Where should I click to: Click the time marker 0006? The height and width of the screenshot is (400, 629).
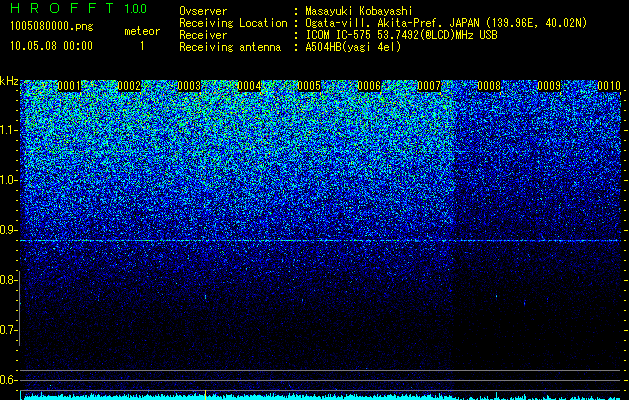(369, 86)
